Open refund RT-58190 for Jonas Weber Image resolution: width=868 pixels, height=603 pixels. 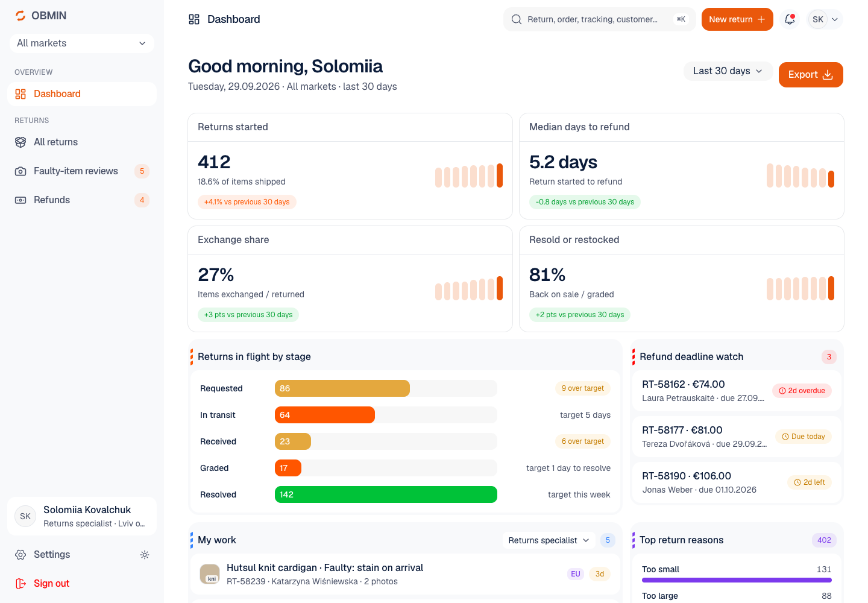(737, 482)
